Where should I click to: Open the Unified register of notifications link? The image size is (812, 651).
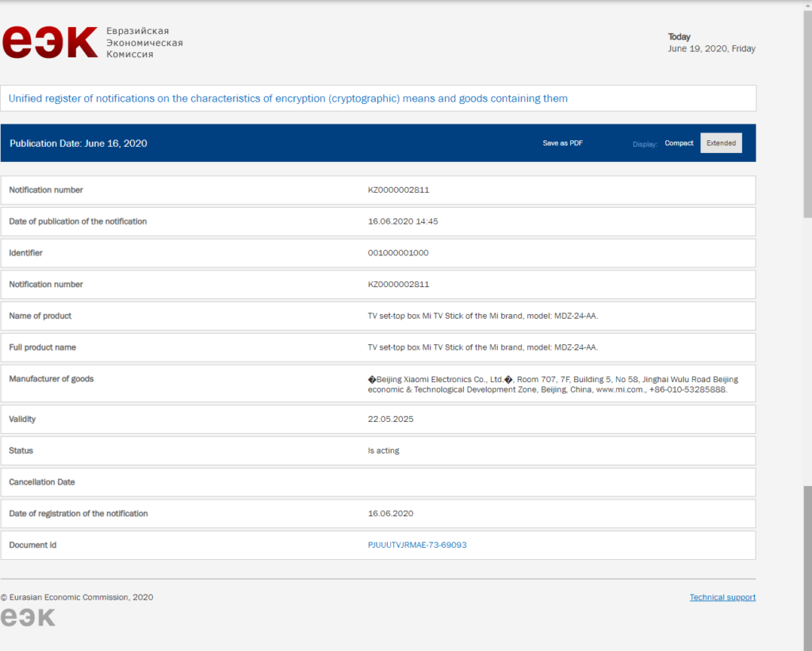click(288, 98)
